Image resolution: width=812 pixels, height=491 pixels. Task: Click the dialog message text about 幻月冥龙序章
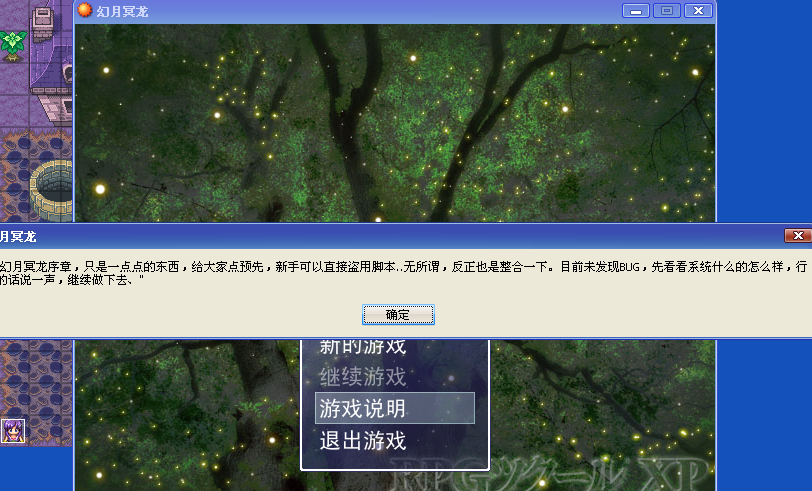point(403,273)
